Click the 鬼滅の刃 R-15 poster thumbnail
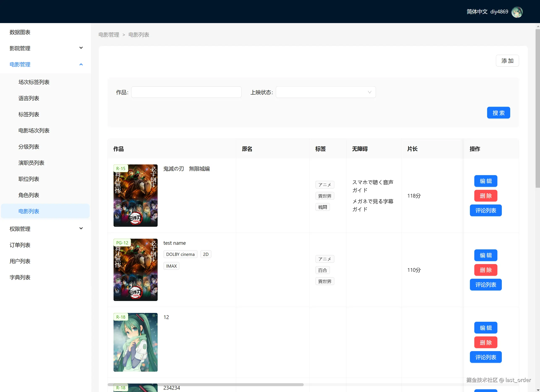The width and height of the screenshot is (540, 392). tap(136, 195)
